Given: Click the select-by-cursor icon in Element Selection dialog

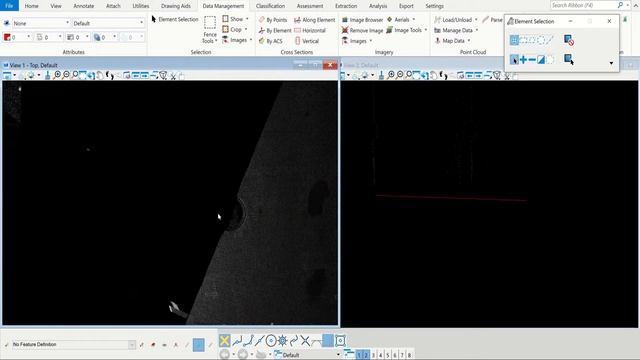Looking at the screenshot, I should click(569, 59).
